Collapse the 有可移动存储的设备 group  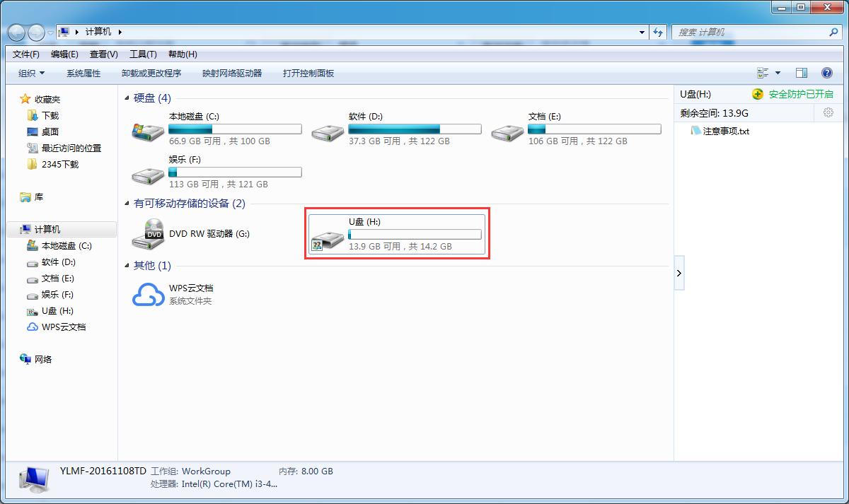pyautogui.click(x=127, y=204)
